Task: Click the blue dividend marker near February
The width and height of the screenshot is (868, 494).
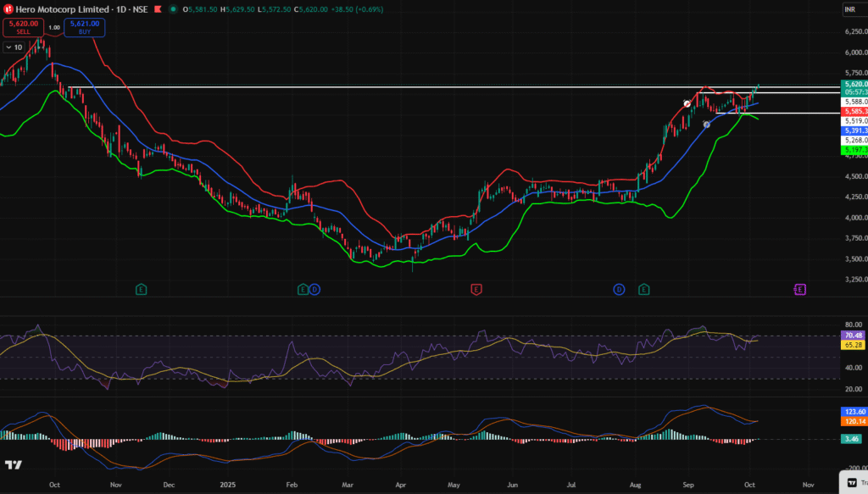Action: (314, 290)
